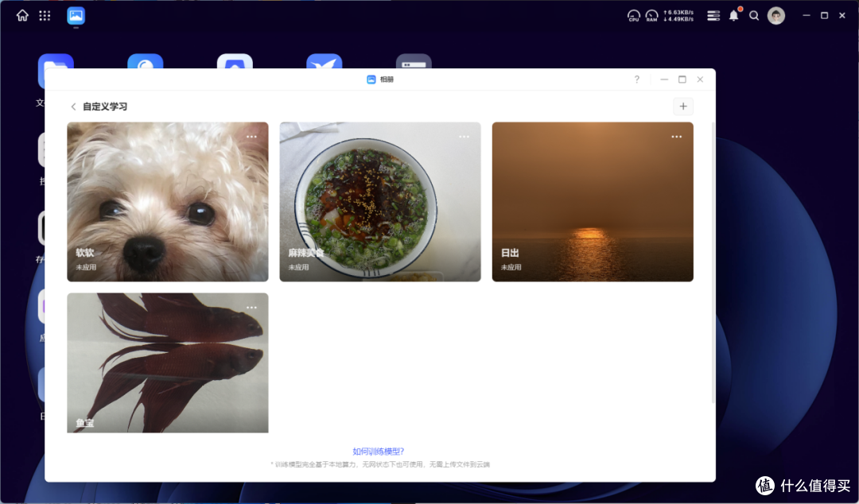This screenshot has width=859, height=504.
Task: Go back using the arrow beside 自定义学习
Action: click(73, 107)
